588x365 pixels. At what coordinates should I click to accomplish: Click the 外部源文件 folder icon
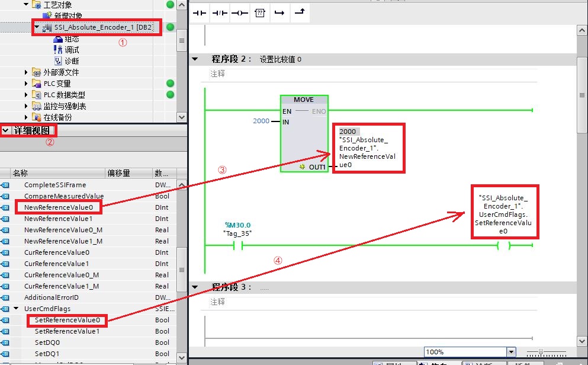(x=36, y=72)
